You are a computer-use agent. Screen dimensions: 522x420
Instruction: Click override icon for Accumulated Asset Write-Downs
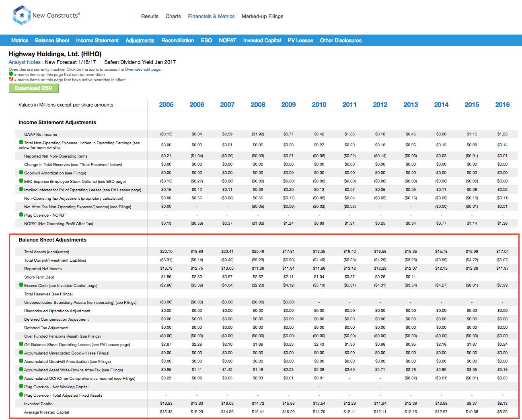tap(21, 369)
